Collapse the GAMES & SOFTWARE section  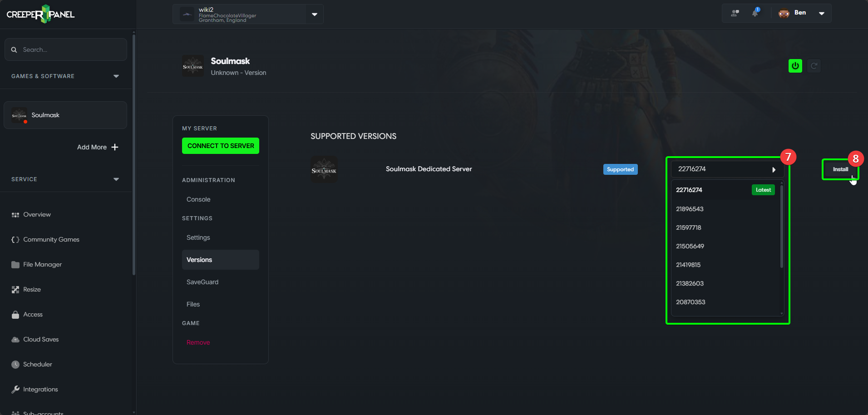point(116,76)
